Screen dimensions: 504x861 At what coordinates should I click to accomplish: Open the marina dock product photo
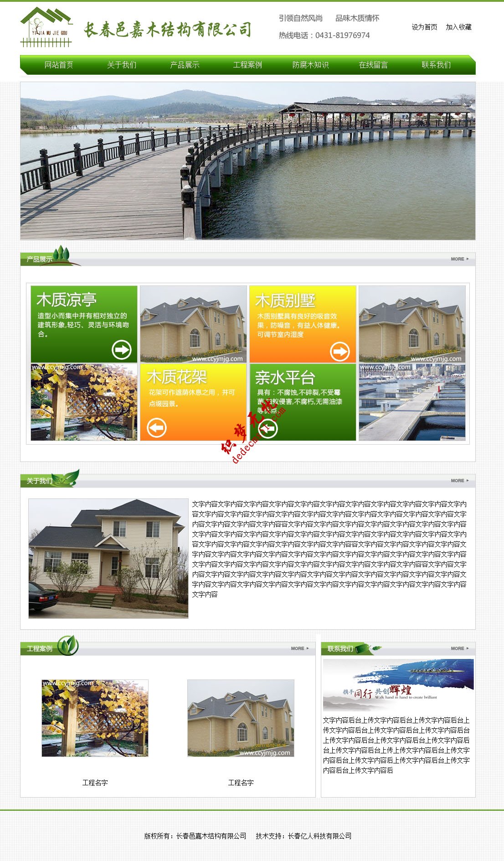pyautogui.click(x=412, y=402)
